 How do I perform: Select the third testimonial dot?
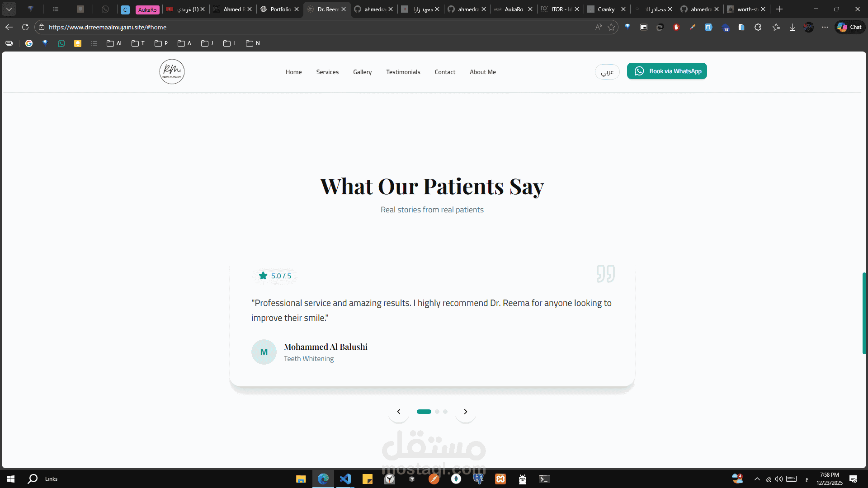(x=445, y=412)
